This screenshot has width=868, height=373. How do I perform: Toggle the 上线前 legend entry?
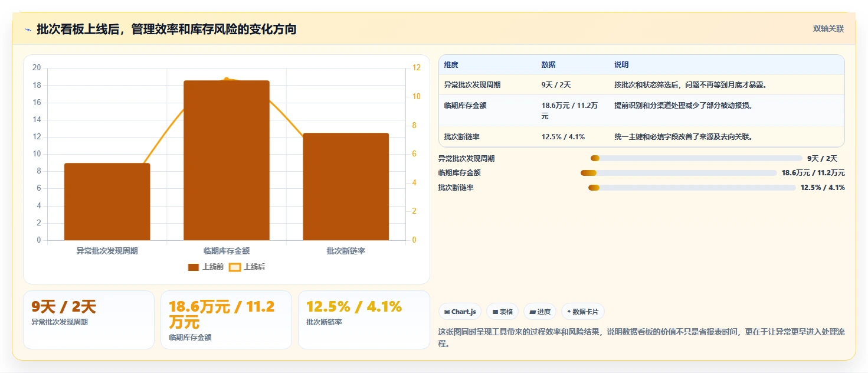pos(206,267)
